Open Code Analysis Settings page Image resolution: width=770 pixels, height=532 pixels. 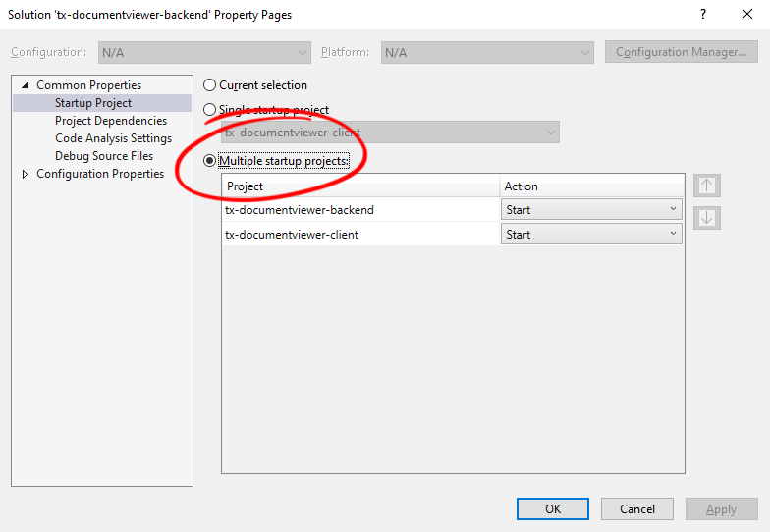114,138
